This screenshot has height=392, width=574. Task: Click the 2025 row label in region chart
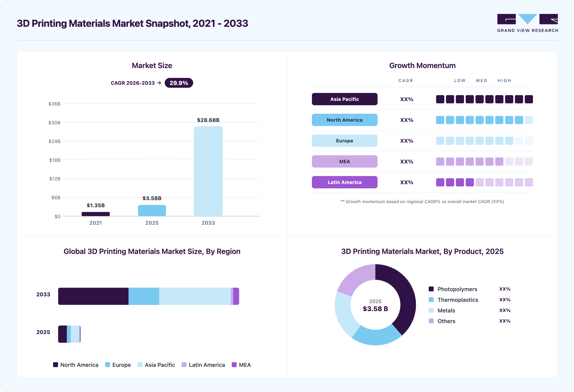click(43, 332)
